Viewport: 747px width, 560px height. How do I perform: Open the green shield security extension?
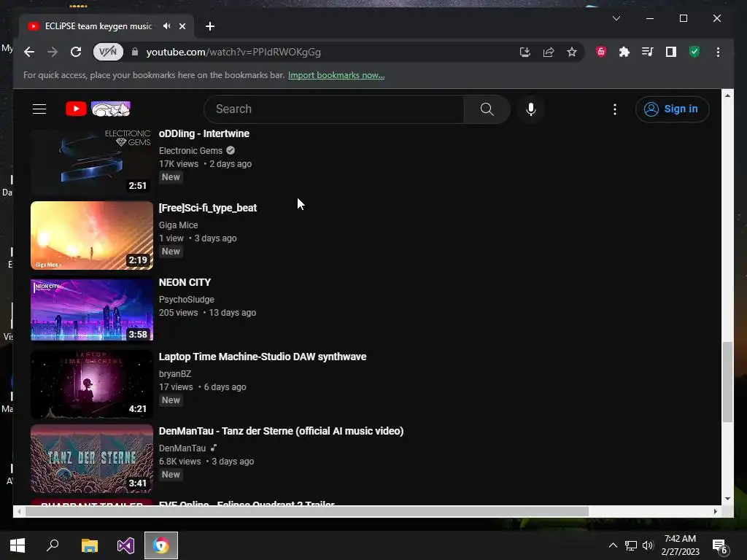694,52
